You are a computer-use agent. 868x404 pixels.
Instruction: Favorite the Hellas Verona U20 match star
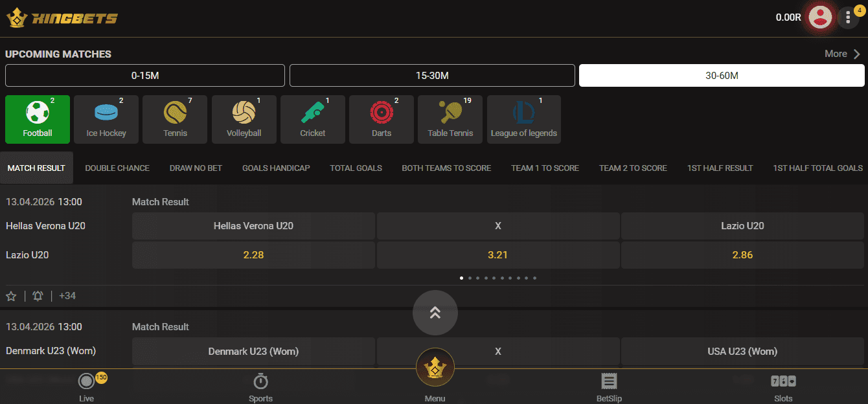tap(11, 296)
